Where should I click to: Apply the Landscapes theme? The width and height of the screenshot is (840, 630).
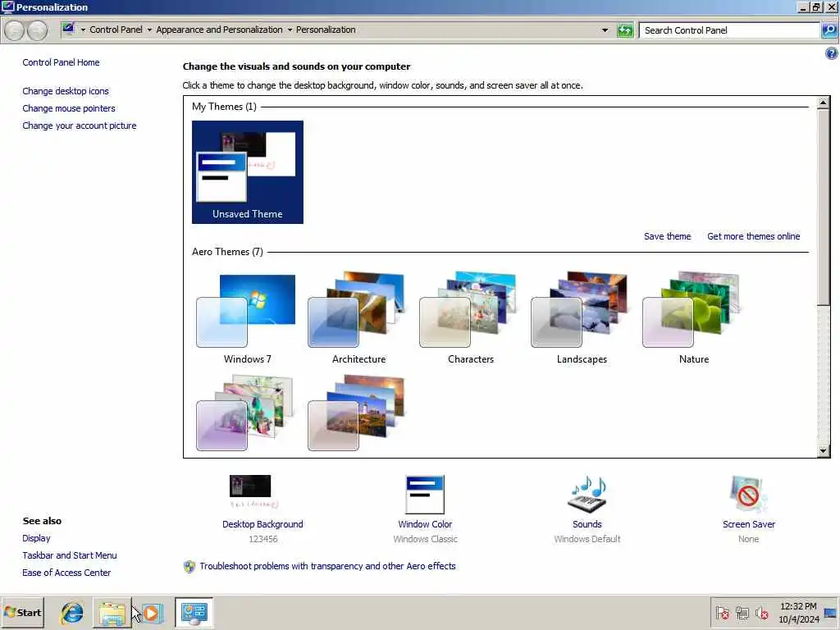(582, 319)
